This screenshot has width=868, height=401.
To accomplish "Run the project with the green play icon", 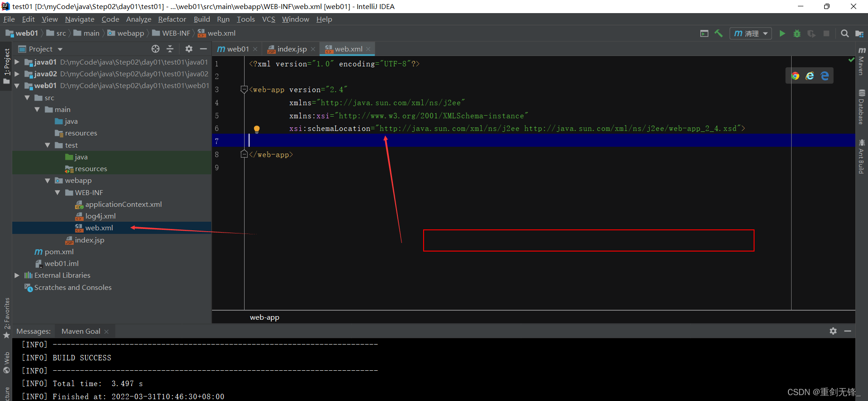I will [782, 33].
